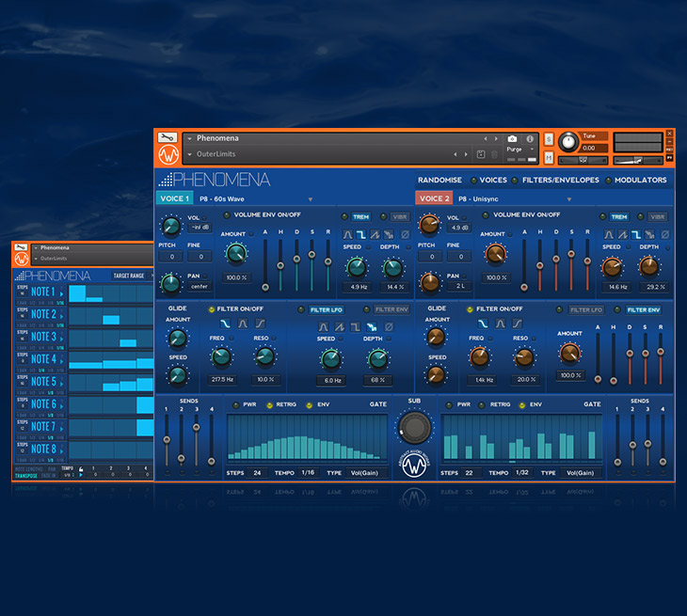Expand the Phenomena instrument name menu arrow
Image resolution: width=687 pixels, height=616 pixels.
[190, 138]
